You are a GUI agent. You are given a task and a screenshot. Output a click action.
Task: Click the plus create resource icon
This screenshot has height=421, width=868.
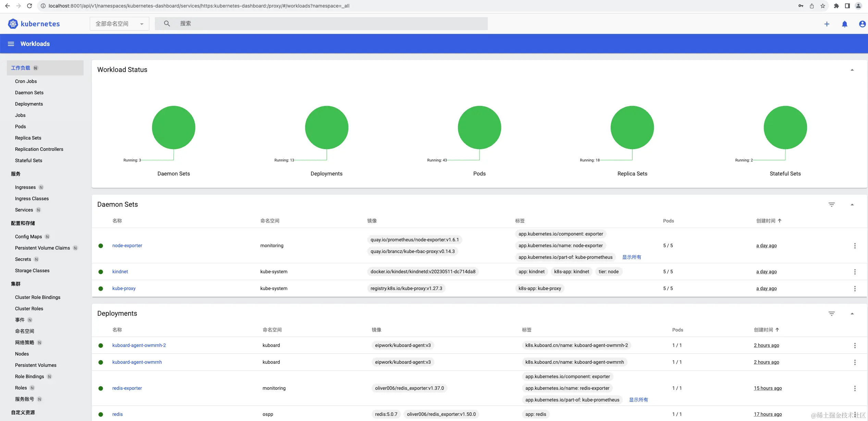tap(827, 24)
